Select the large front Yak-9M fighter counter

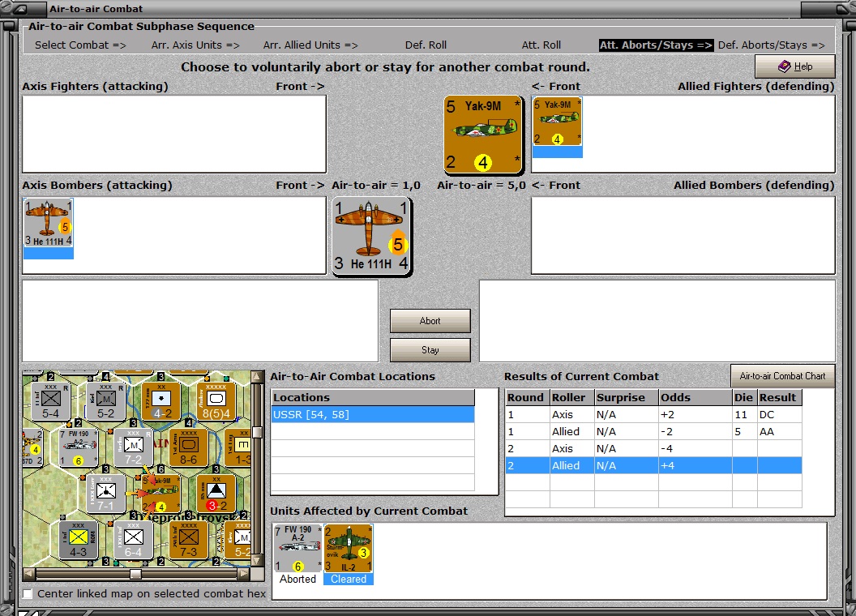click(482, 135)
